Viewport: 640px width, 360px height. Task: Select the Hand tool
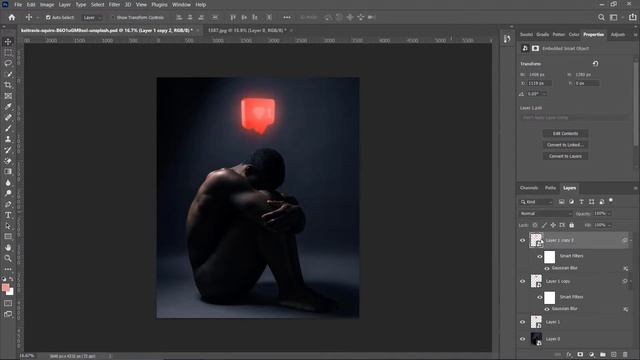tap(8, 247)
